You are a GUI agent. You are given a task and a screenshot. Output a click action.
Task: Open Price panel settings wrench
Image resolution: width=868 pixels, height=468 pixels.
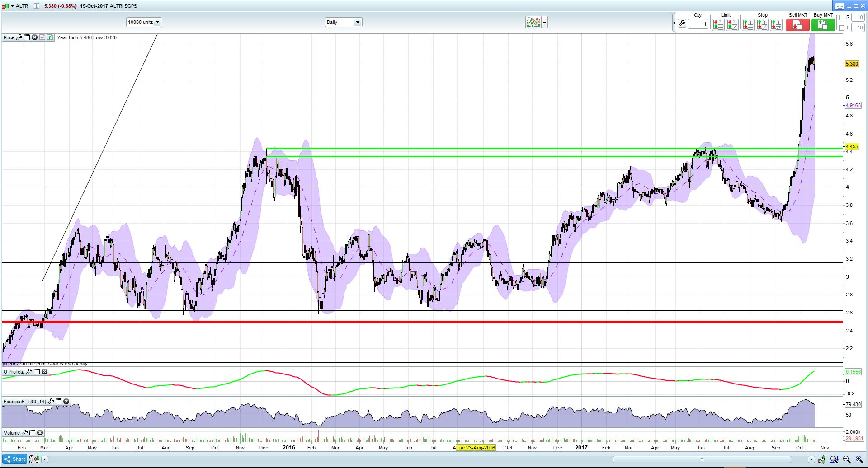pos(19,37)
